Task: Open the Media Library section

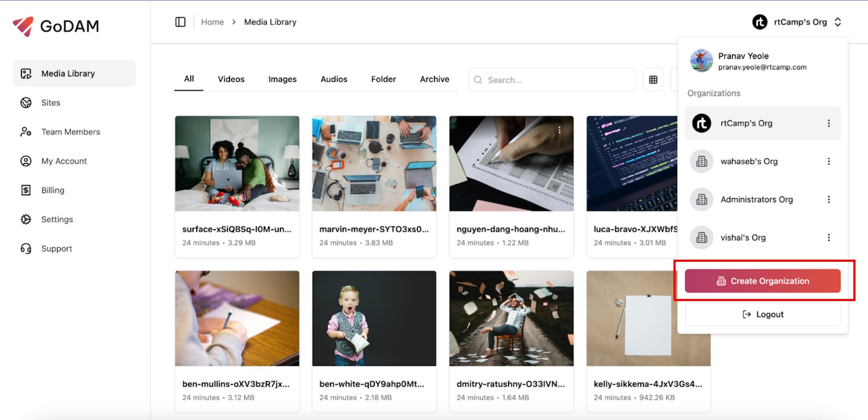Action: coord(68,73)
